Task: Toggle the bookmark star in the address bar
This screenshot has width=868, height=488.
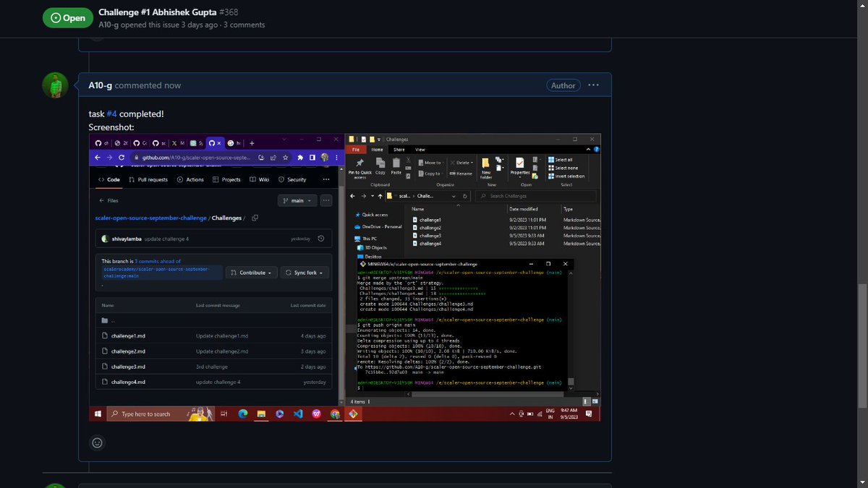Action: tap(285, 157)
